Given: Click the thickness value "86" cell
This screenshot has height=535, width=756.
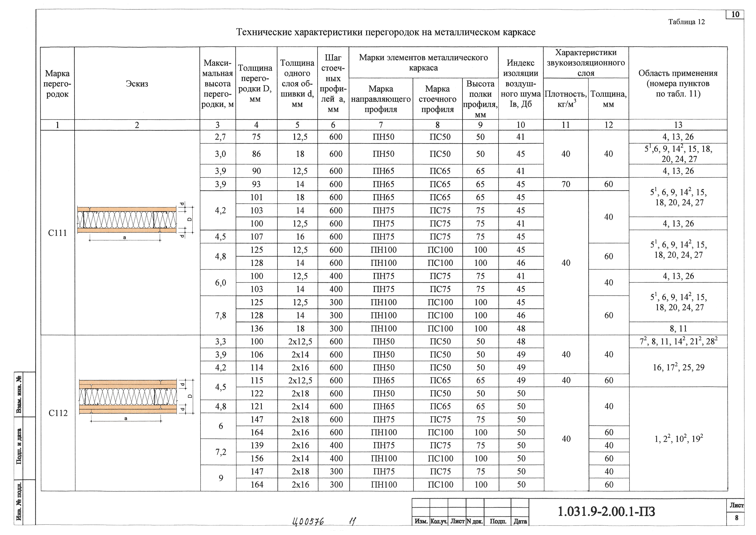Looking at the screenshot, I should (256, 154).
